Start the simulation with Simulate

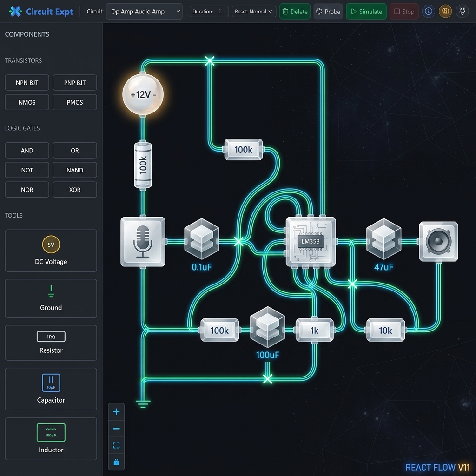[366, 12]
